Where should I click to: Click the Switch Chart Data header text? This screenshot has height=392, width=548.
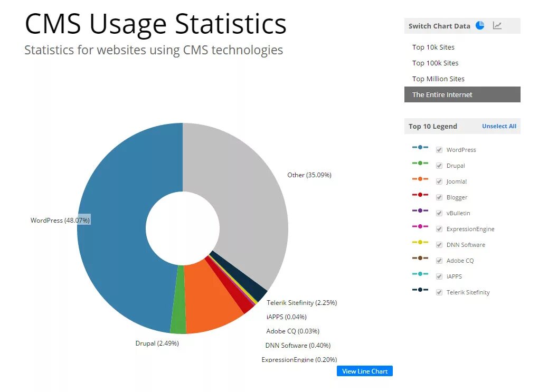(439, 26)
